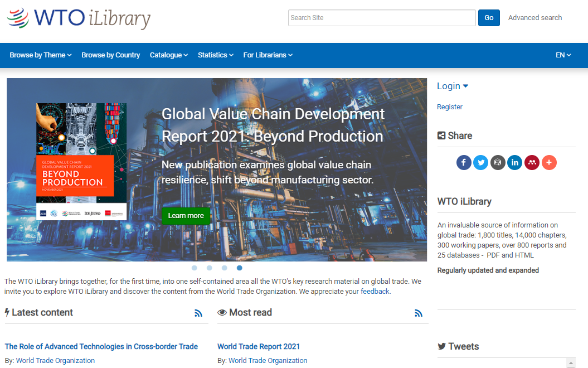Open Advanced search link

pyautogui.click(x=534, y=18)
